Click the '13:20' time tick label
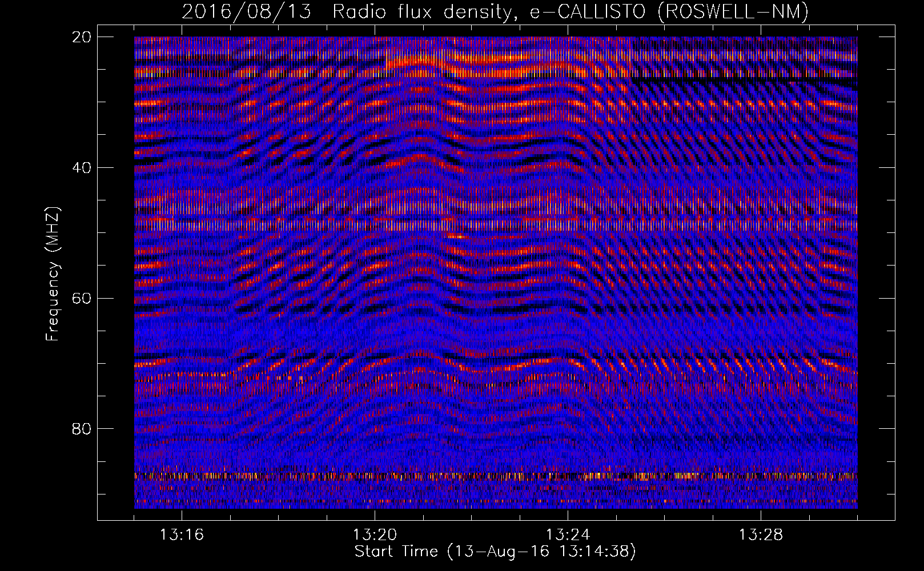This screenshot has height=571, width=924. tap(375, 535)
